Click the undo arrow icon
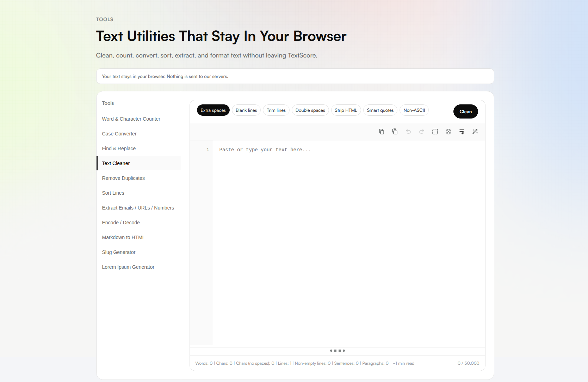This screenshot has width=588, height=382. pyautogui.click(x=408, y=132)
